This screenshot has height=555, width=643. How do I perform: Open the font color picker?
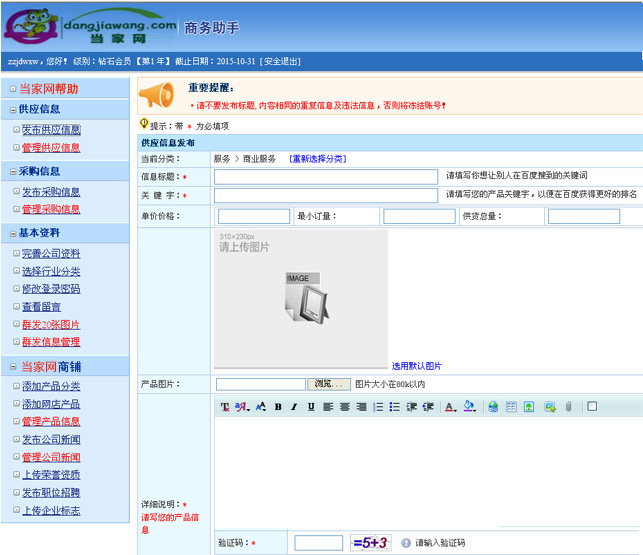tap(451, 407)
